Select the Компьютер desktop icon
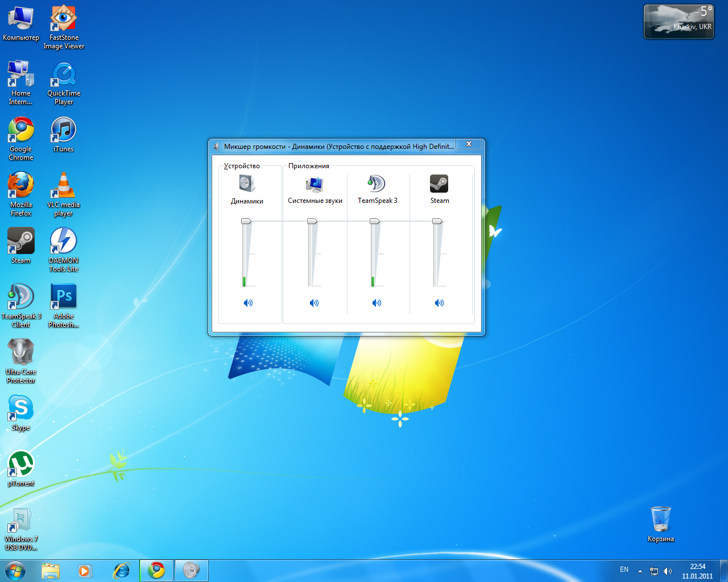 21,24
